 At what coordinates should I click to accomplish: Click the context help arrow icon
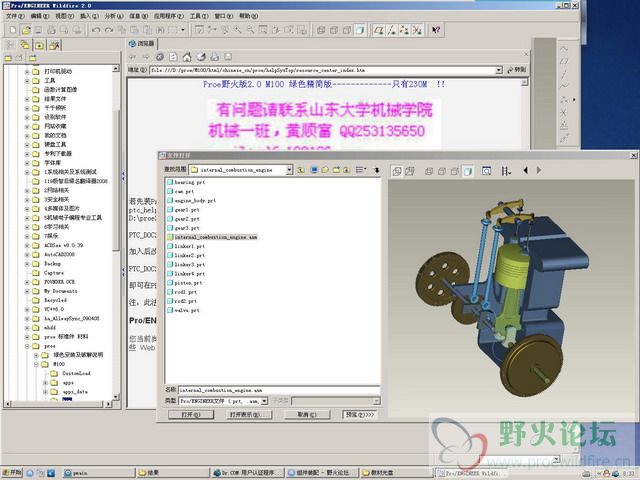(436, 30)
